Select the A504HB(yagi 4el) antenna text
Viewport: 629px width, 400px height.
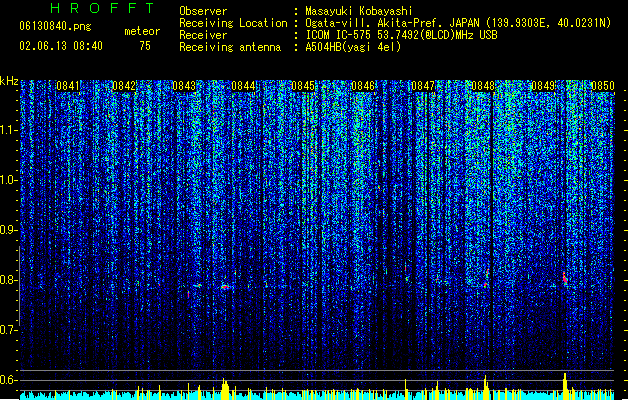tap(353, 47)
